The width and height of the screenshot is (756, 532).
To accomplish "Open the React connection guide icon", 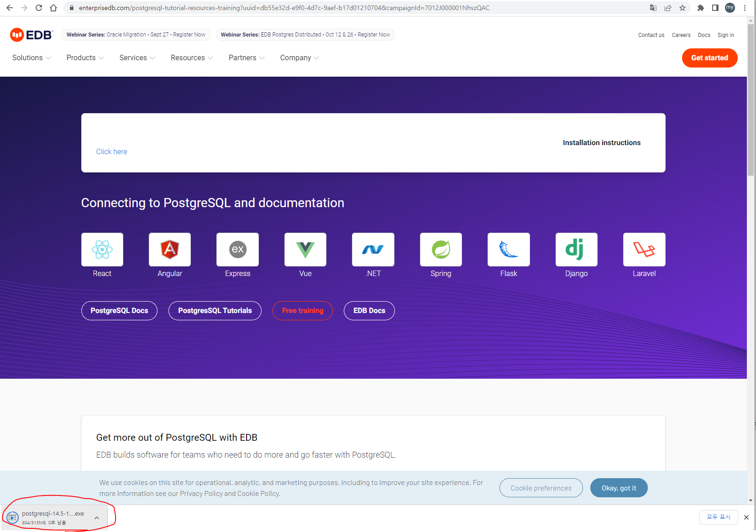I will (x=102, y=250).
